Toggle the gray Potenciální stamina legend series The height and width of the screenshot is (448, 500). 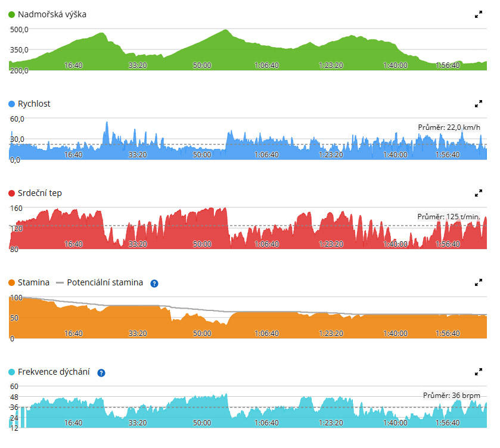click(99, 282)
